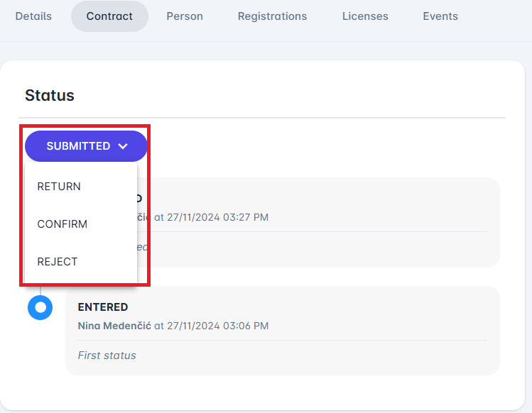Click the ENTERED status title
The height and width of the screenshot is (413, 532).
(103, 307)
